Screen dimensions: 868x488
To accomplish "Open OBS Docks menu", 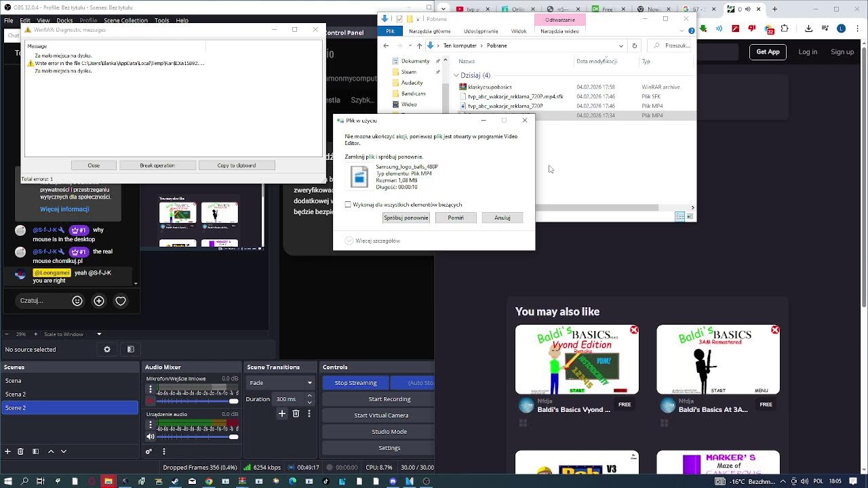I will [x=64, y=20].
